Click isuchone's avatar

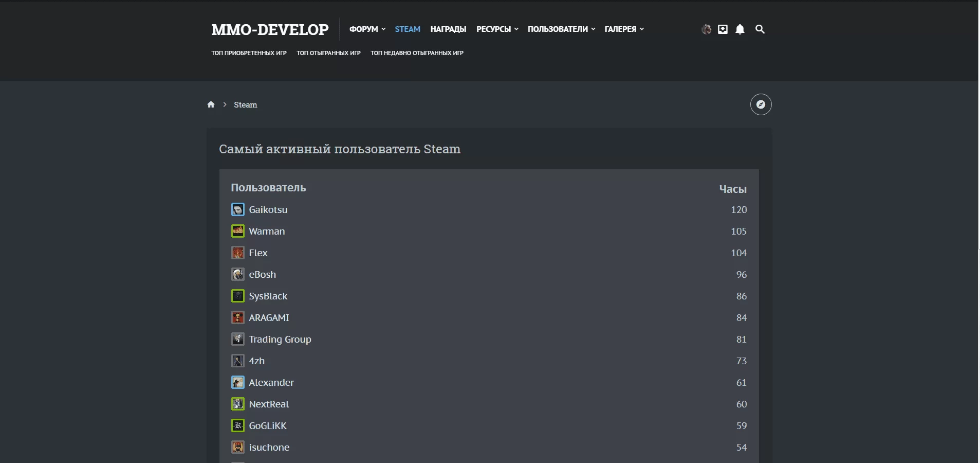238,447
